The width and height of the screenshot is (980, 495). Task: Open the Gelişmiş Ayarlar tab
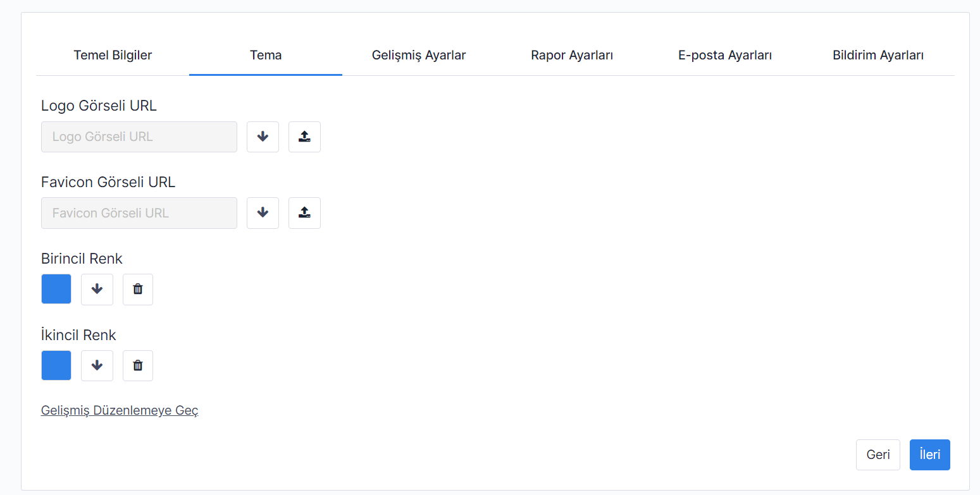(419, 56)
